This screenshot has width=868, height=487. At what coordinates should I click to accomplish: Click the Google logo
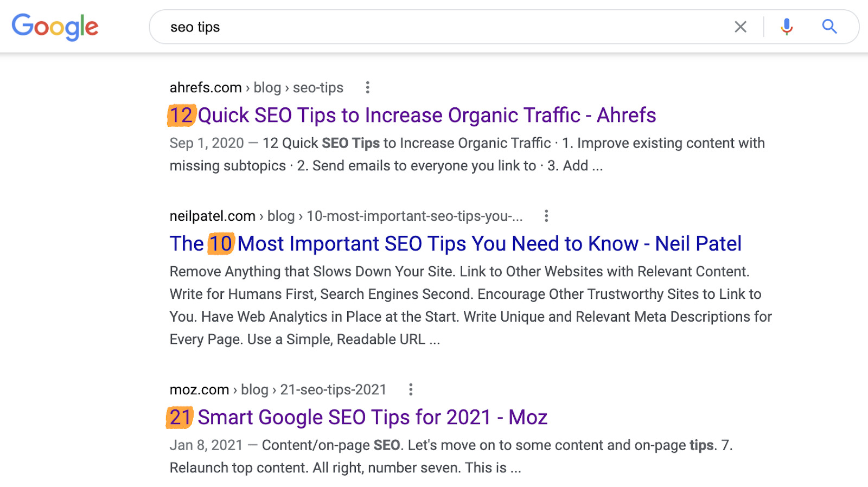tap(55, 27)
